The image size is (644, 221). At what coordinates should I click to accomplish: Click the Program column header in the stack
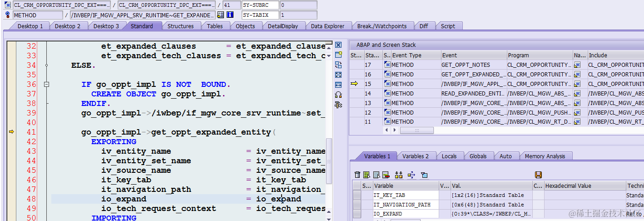pos(540,55)
